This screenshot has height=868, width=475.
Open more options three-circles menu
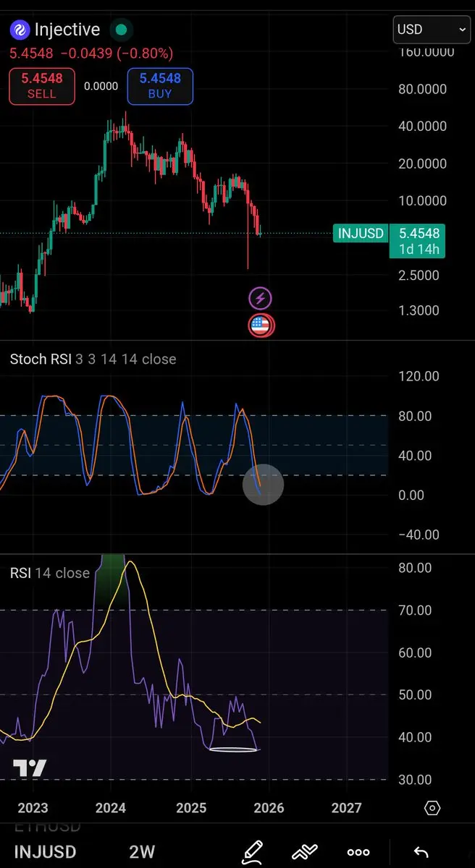click(359, 852)
